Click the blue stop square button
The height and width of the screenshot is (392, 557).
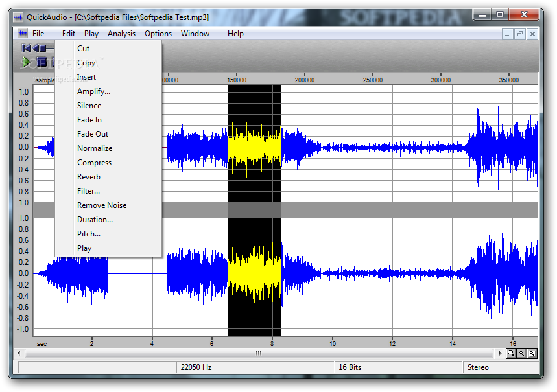point(42,62)
